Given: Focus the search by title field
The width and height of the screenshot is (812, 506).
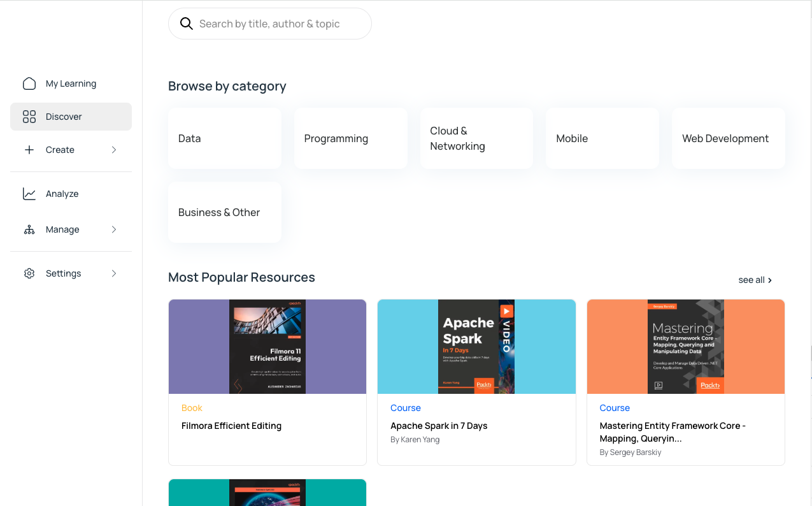Looking at the screenshot, I should [x=270, y=24].
